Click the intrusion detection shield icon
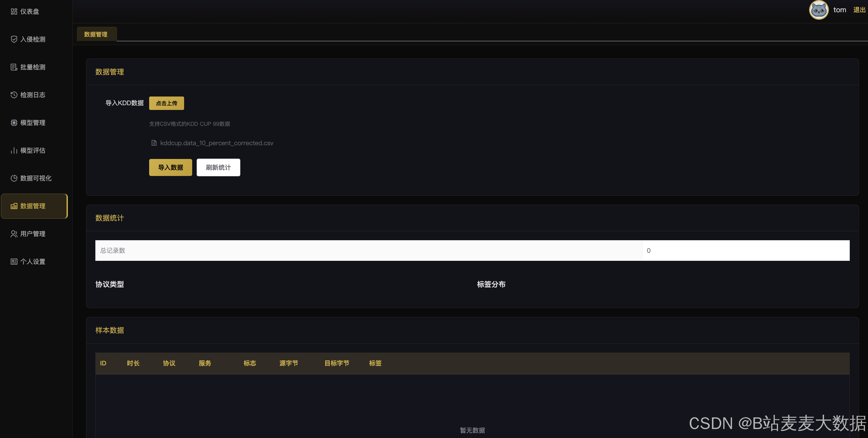 point(14,39)
